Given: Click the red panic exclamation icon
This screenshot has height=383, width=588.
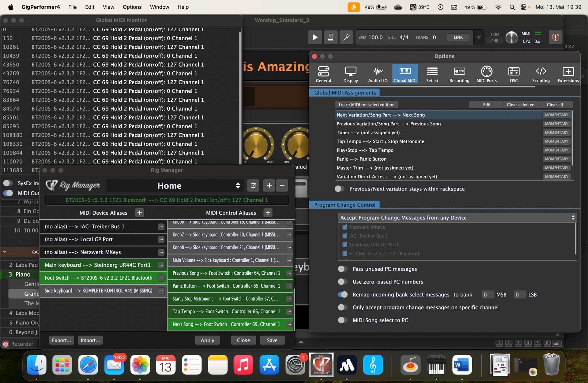Looking at the screenshot, I should coord(555,37).
